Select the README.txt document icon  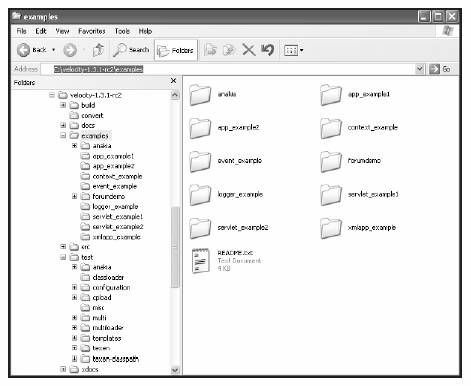point(200,261)
